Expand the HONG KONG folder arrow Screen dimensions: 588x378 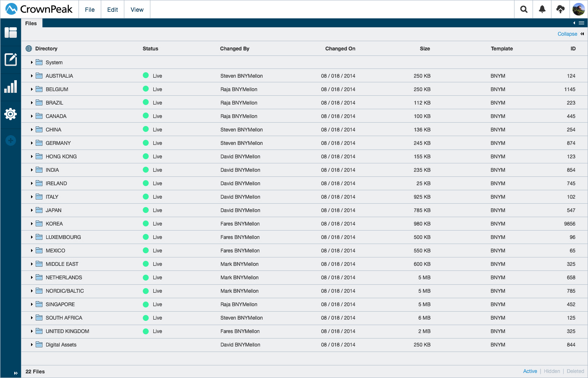pos(31,157)
